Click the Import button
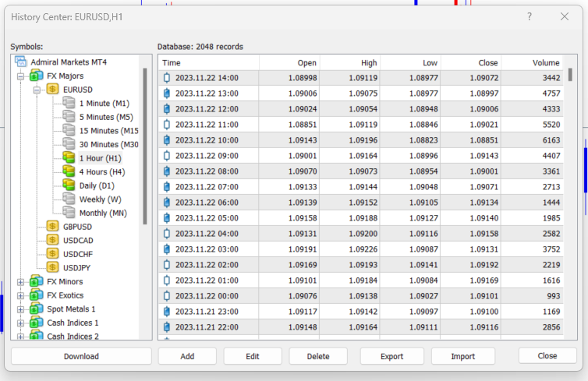This screenshot has height=381, width=588. (x=462, y=356)
